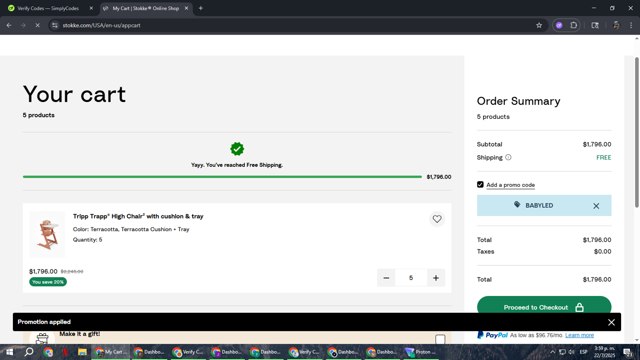Open Windows taskbar search
Screen dimensions: 640x360
click(x=29, y=352)
